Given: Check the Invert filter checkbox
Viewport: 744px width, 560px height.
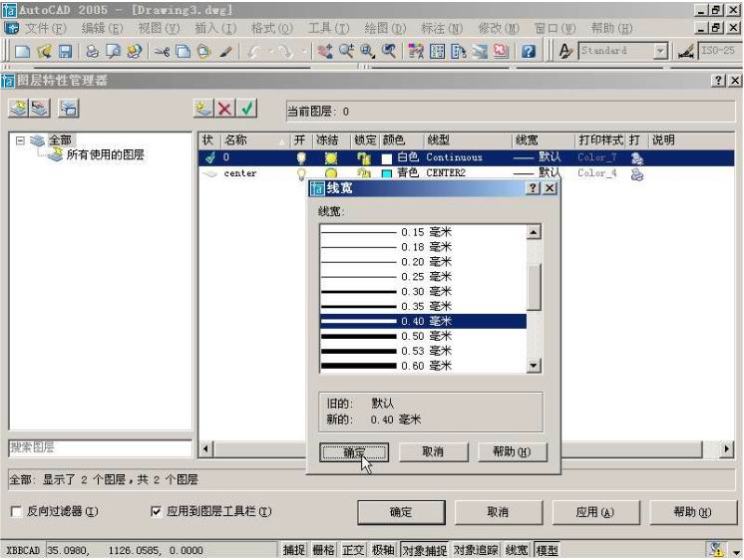Looking at the screenshot, I should coord(16,511).
